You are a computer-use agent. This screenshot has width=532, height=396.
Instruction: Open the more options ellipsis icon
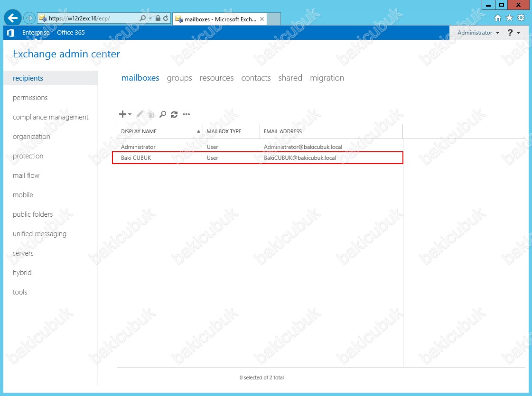[187, 114]
